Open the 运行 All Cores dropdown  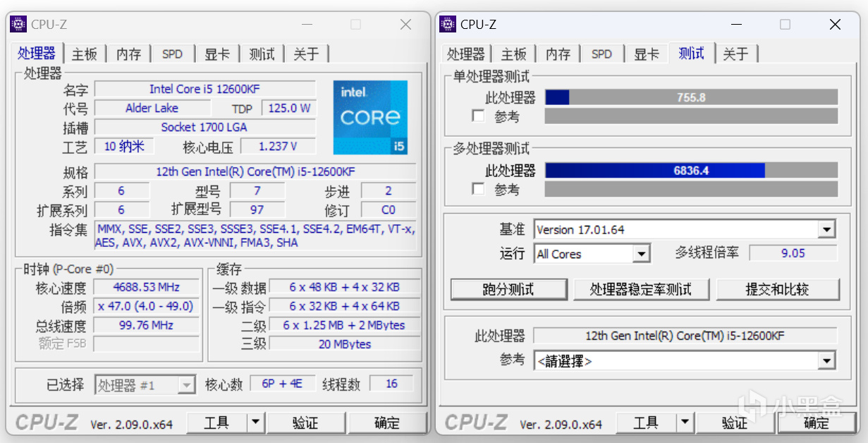pyautogui.click(x=641, y=254)
